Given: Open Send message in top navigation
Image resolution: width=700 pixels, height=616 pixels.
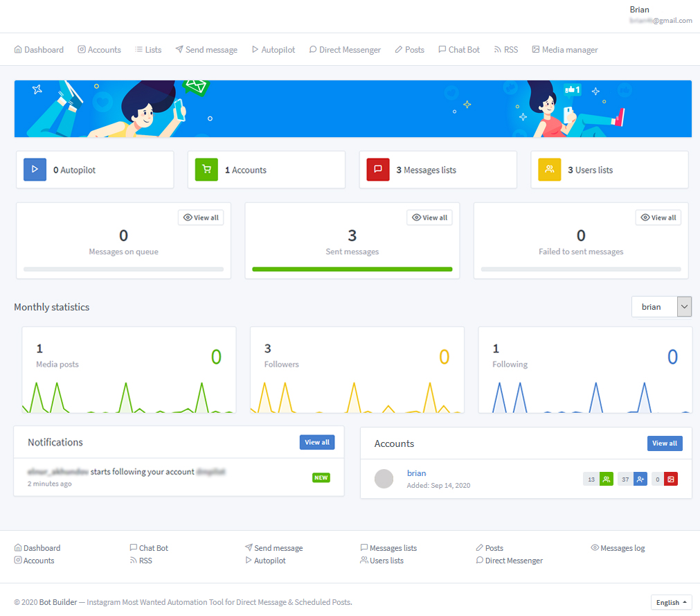Looking at the screenshot, I should [206, 50].
